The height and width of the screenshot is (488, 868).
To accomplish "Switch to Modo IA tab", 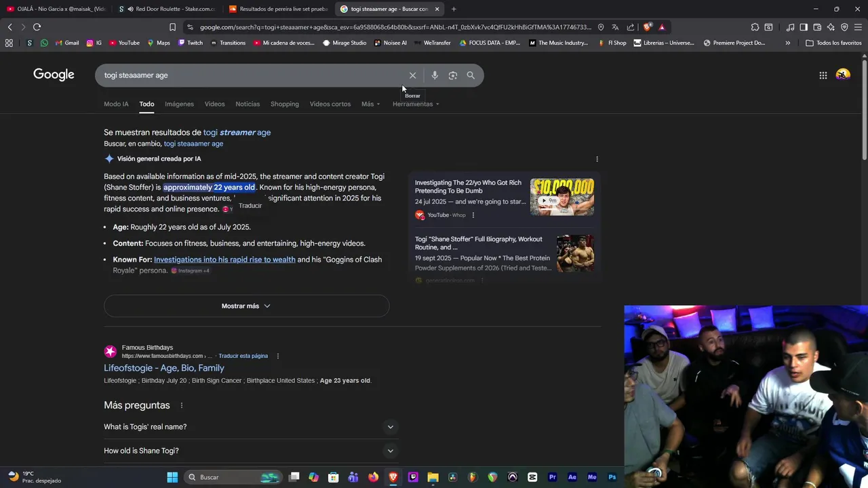I will point(116,104).
